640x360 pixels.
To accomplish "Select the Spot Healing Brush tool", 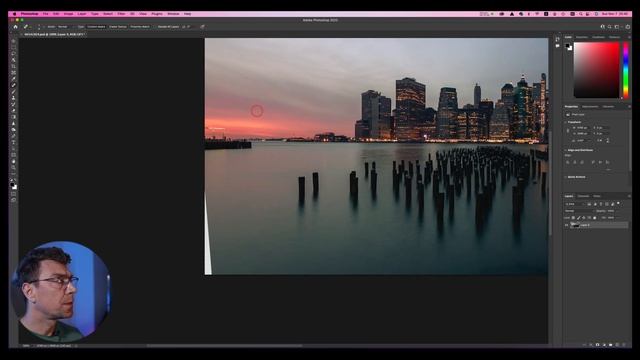I will 13,85.
